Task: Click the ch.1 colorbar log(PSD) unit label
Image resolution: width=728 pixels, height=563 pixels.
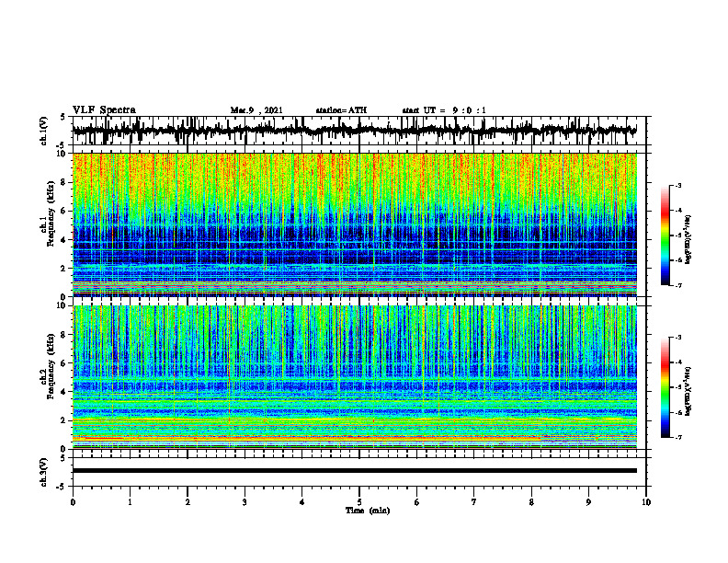Action: click(688, 240)
